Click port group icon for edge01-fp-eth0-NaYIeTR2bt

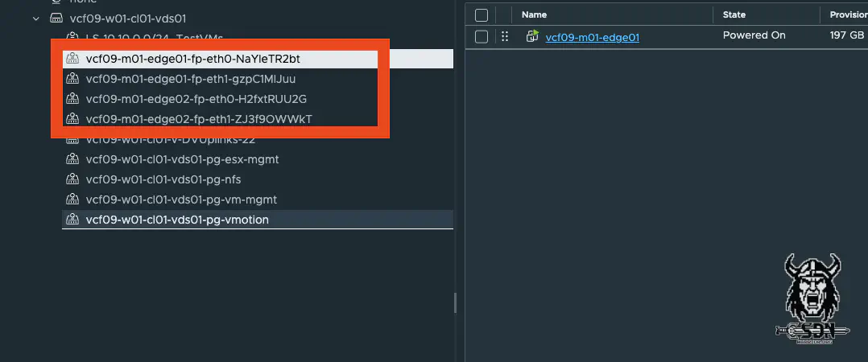pyautogui.click(x=72, y=60)
